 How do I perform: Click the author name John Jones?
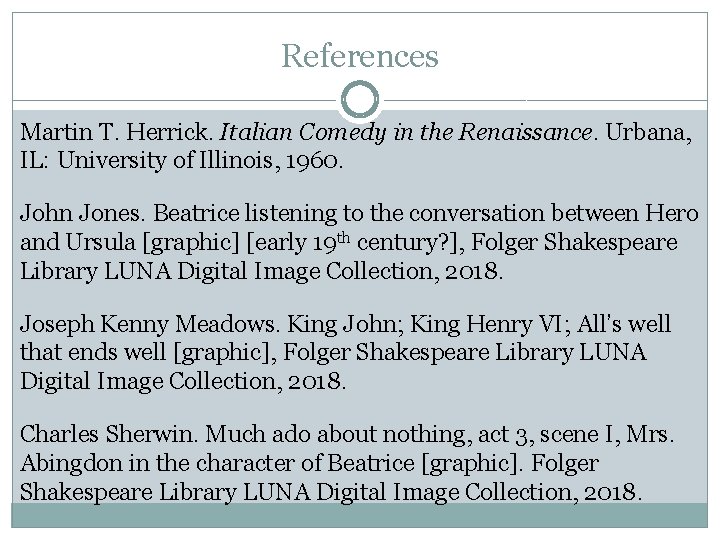(67, 215)
